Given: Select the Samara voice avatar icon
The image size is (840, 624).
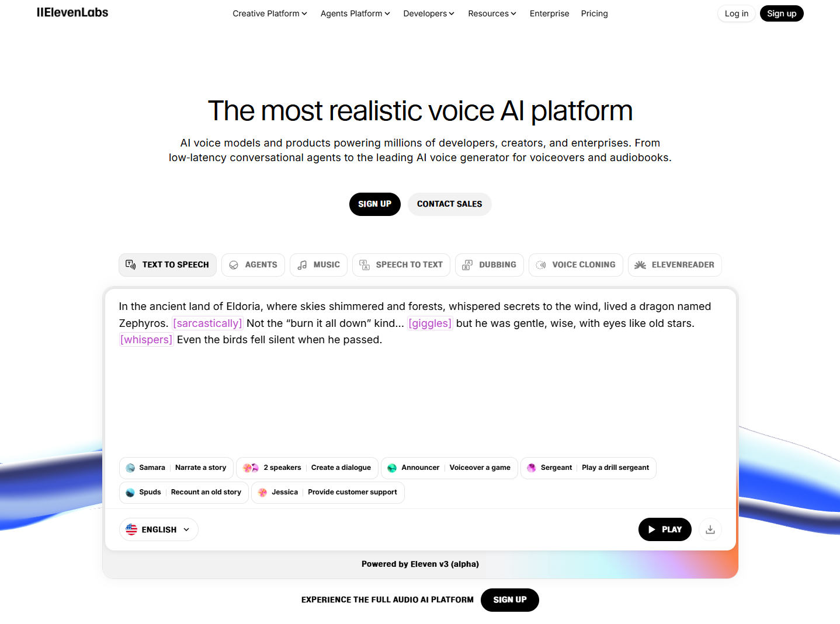Looking at the screenshot, I should click(x=130, y=468).
